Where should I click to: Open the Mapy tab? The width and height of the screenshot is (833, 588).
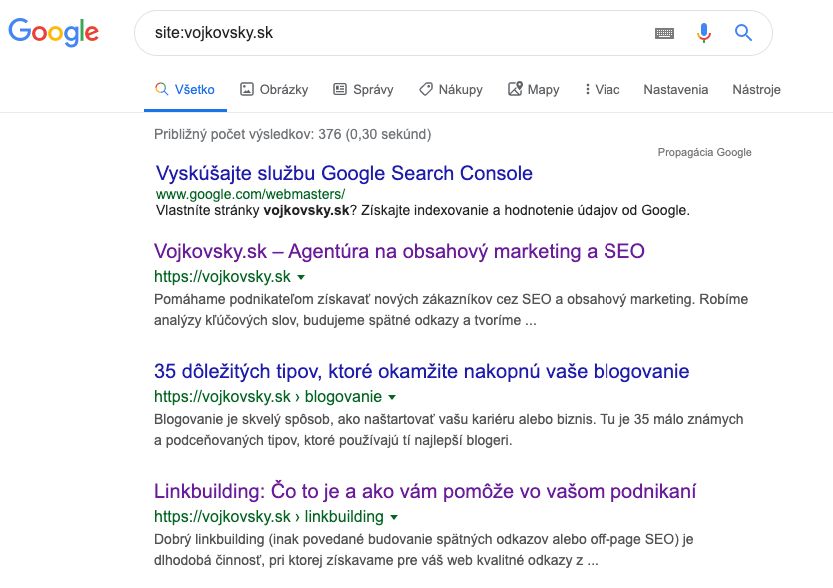click(534, 89)
